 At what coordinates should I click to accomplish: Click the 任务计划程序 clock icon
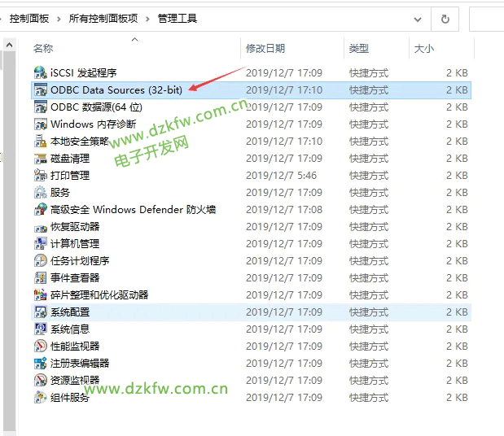(x=41, y=261)
